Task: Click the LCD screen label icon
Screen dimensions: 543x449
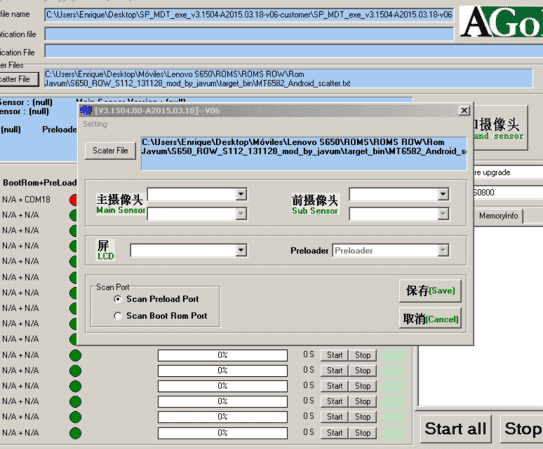Action: [x=105, y=250]
